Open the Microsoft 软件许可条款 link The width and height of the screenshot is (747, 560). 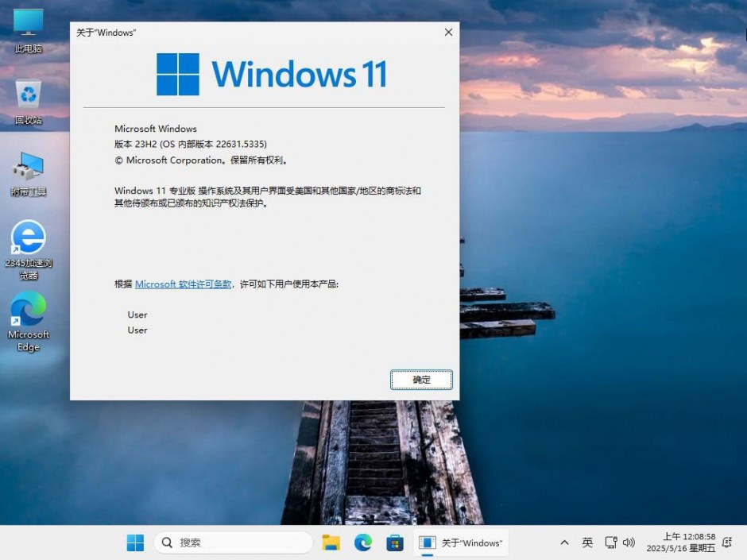(183, 284)
